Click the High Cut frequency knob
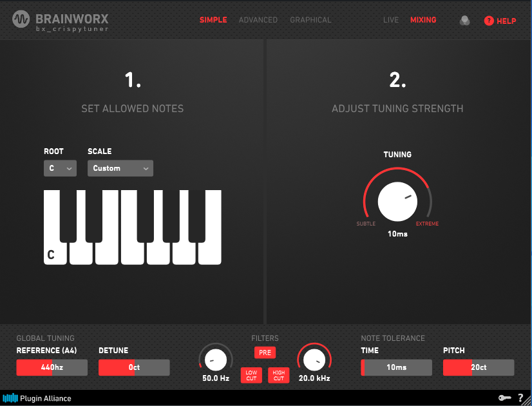The image size is (532, 406). (x=314, y=360)
